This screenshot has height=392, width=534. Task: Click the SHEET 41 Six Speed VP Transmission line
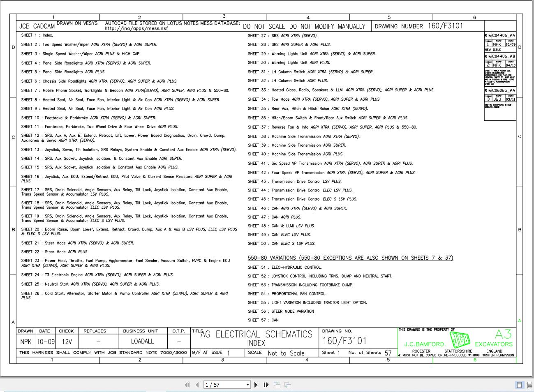pyautogui.click(x=331, y=164)
